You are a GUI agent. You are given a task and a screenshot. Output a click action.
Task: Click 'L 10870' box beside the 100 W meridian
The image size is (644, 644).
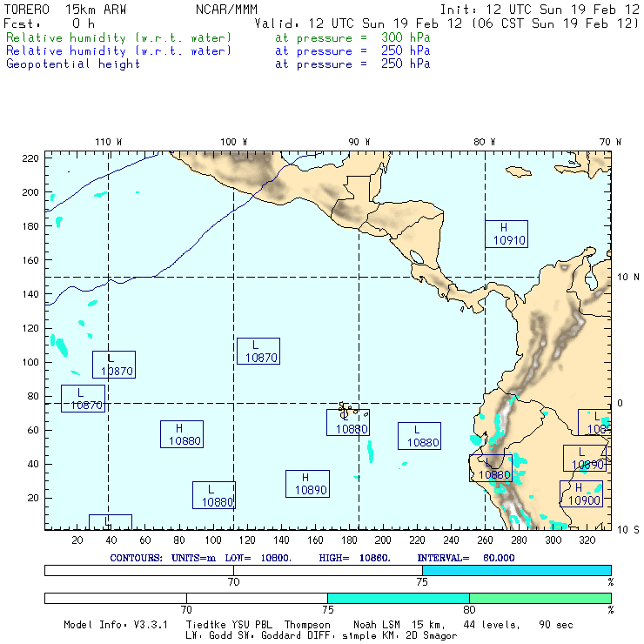click(x=258, y=352)
